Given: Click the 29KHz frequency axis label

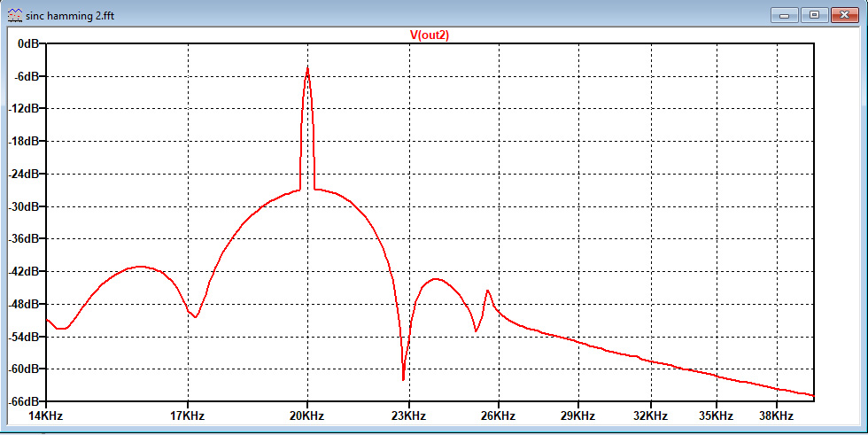Looking at the screenshot, I should [x=577, y=416].
